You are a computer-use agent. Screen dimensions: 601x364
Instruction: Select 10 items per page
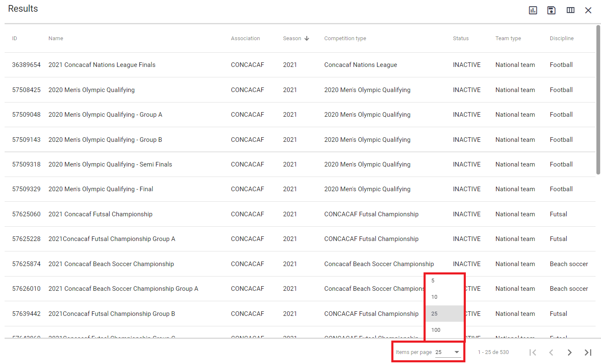[x=434, y=297]
